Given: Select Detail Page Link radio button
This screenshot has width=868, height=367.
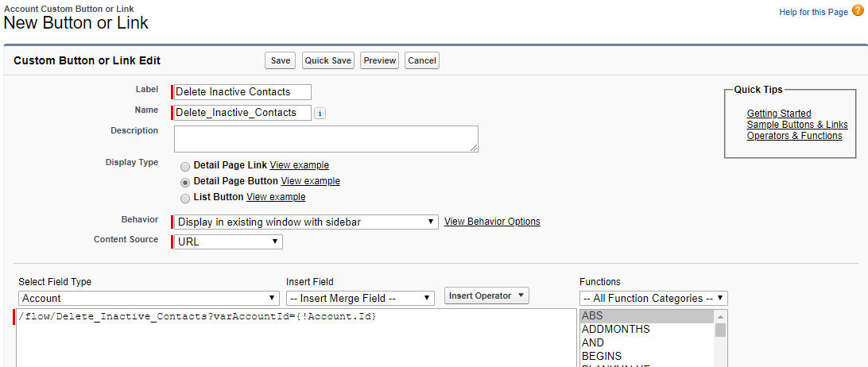Looking at the screenshot, I should click(185, 166).
